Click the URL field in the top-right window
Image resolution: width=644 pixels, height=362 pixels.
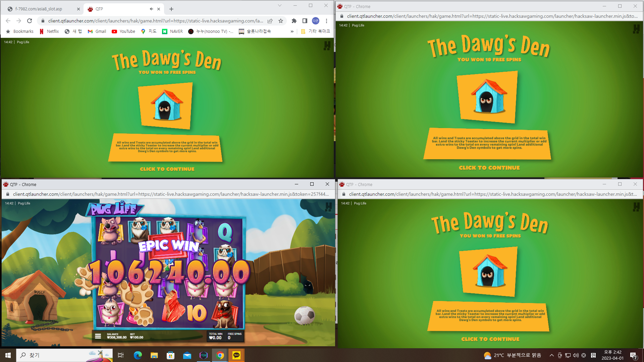click(x=492, y=16)
